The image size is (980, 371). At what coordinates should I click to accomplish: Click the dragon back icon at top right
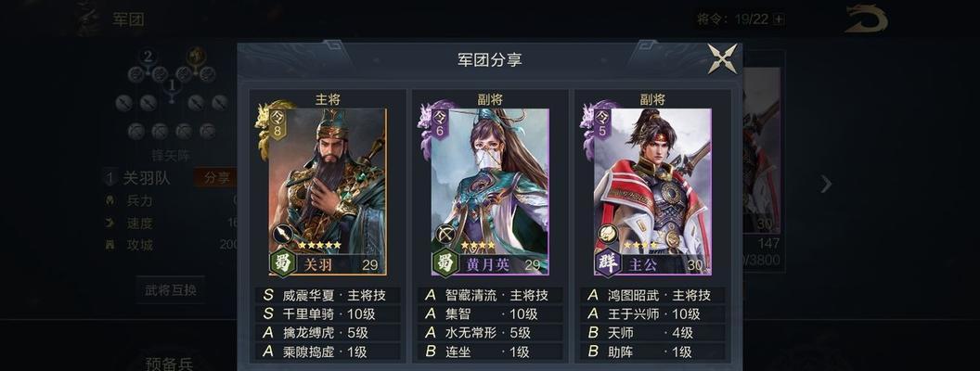866,19
